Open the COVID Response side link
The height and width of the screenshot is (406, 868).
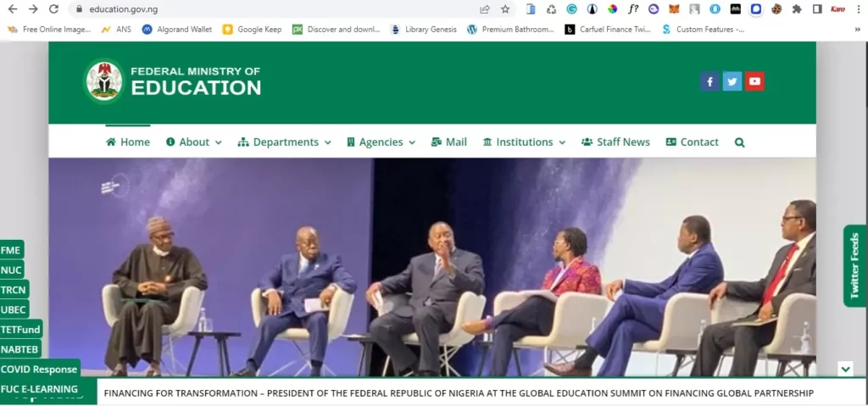click(39, 369)
